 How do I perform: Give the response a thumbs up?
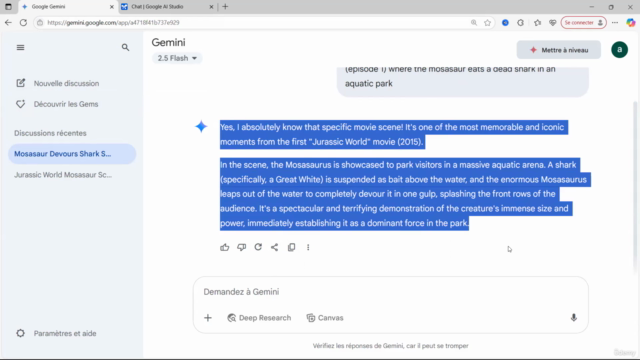(224, 247)
